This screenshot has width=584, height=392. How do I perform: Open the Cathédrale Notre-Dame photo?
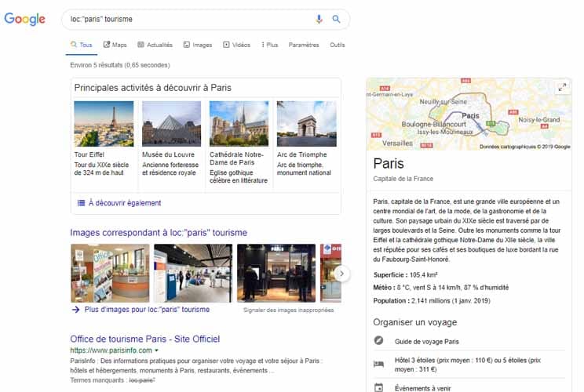(239, 124)
